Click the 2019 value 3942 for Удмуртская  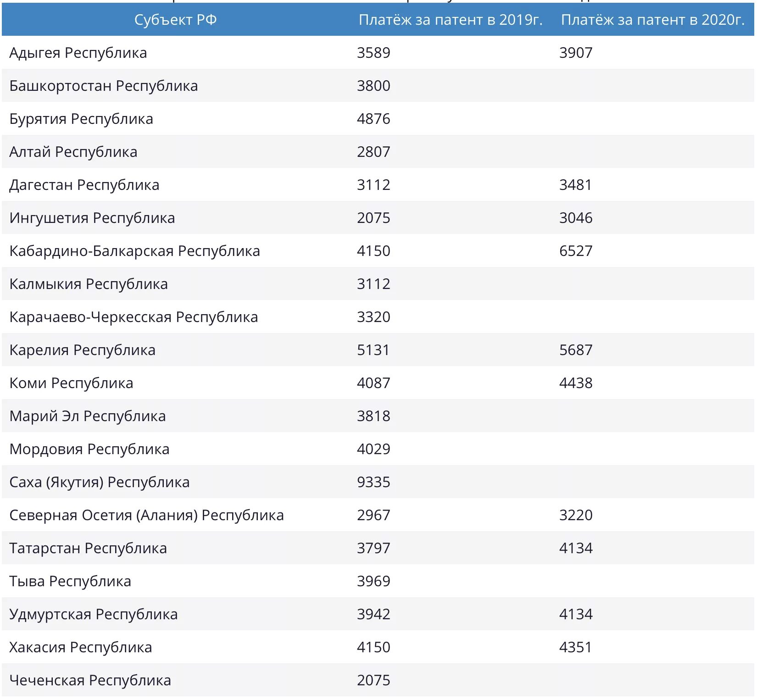pyautogui.click(x=373, y=614)
